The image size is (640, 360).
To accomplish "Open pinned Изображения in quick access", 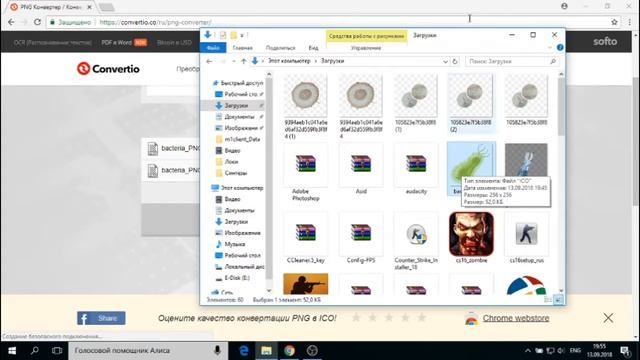I will 240,128.
